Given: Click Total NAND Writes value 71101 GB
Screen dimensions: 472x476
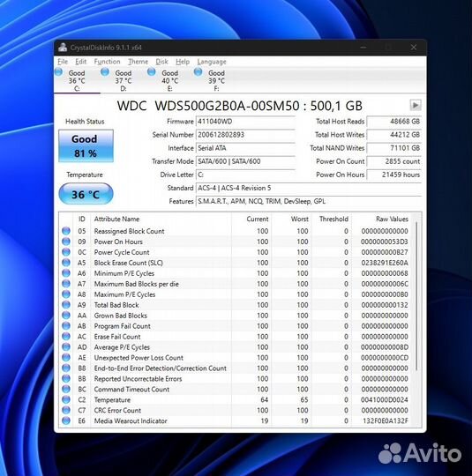Looking at the screenshot, I should 393,148.
